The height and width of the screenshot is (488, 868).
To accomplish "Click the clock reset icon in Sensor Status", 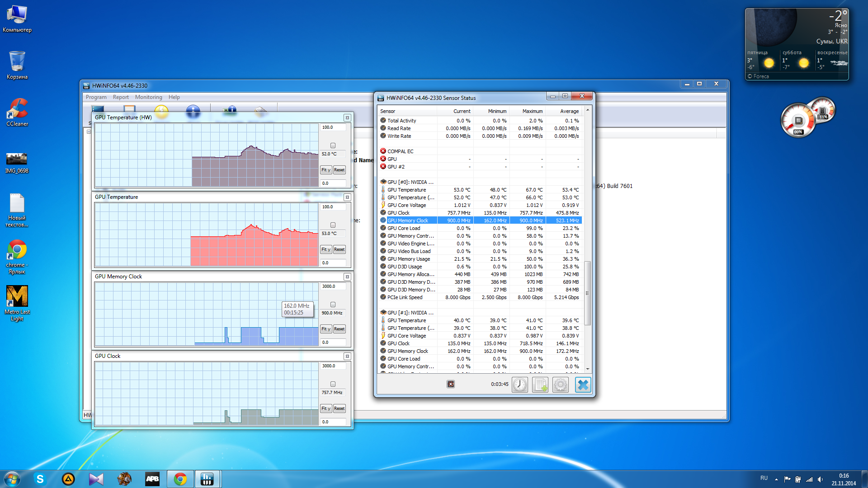I will [x=520, y=385].
